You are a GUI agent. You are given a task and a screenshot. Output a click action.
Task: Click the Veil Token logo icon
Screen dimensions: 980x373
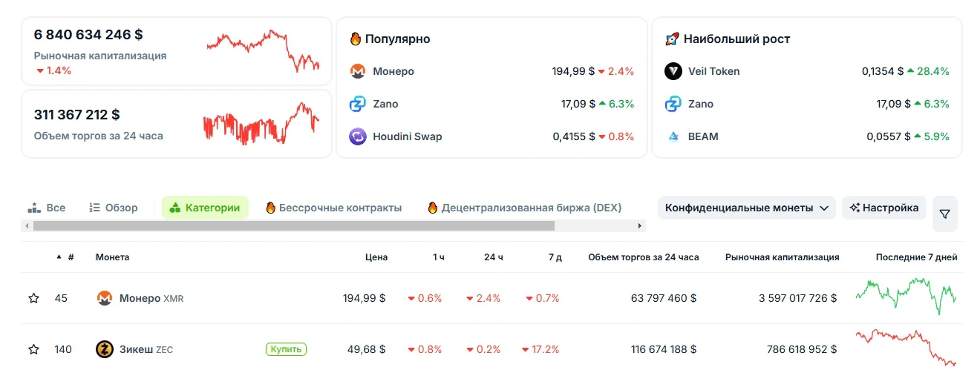(673, 71)
